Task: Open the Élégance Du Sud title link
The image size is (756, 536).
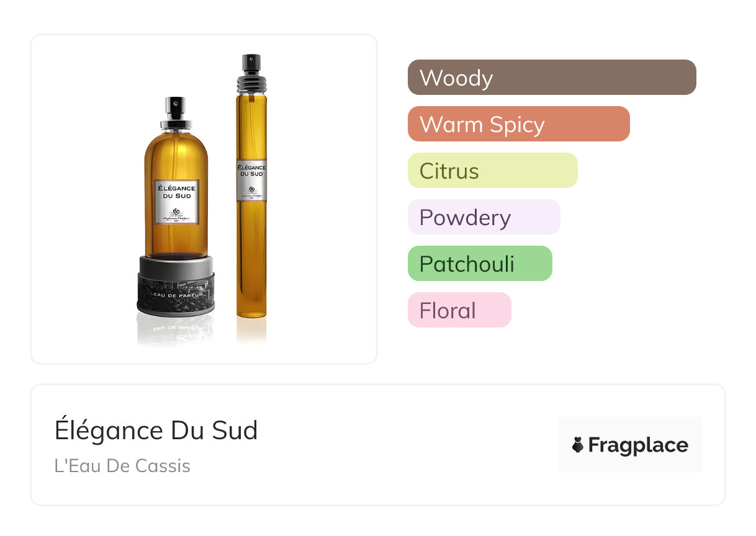Action: coord(156,431)
